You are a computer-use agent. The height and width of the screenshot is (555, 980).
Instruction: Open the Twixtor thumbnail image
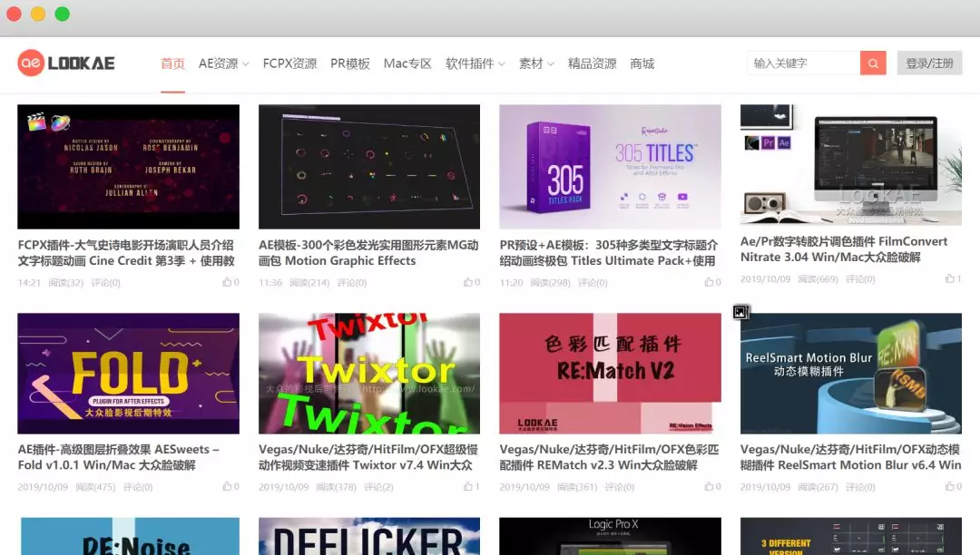(368, 374)
